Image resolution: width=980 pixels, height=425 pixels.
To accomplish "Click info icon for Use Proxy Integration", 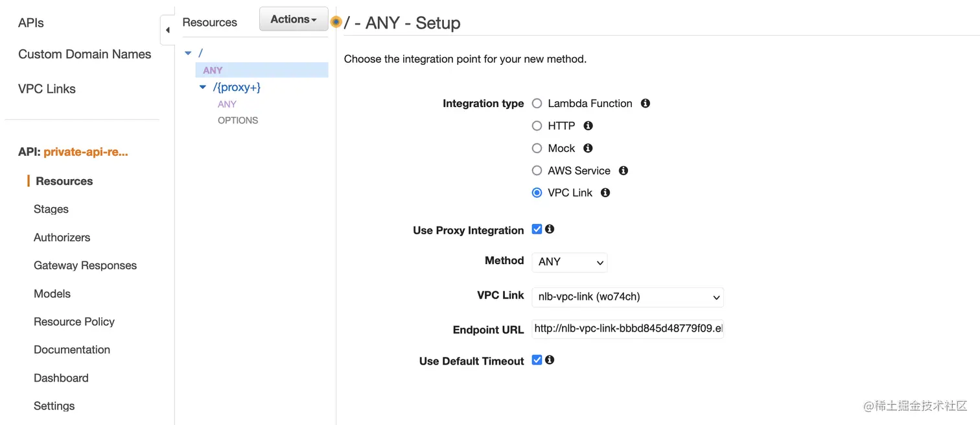I will point(550,229).
